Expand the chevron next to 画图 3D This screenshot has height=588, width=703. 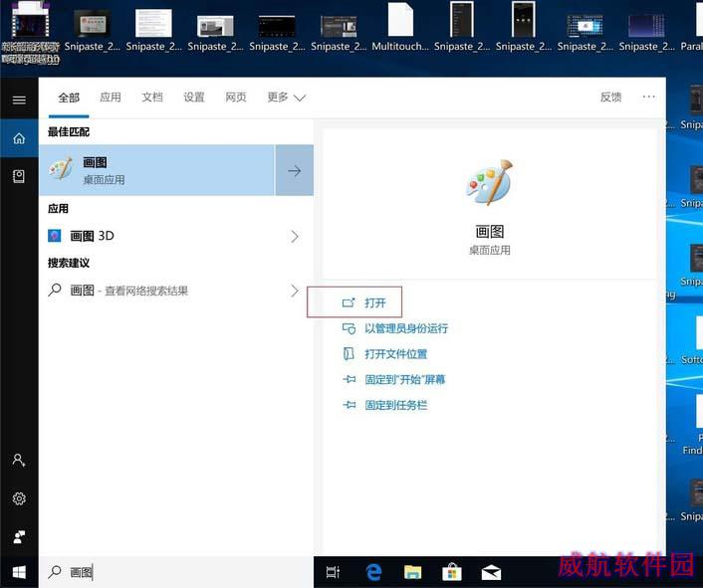[294, 236]
